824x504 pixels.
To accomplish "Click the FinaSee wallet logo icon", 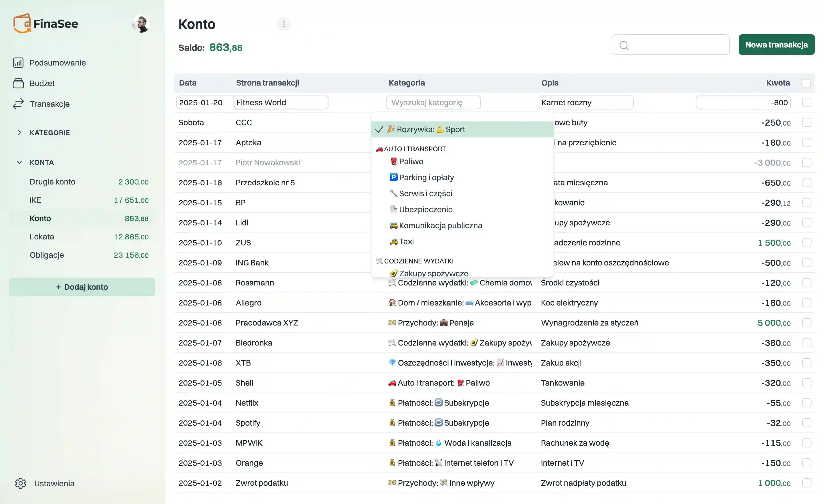I will [22, 23].
